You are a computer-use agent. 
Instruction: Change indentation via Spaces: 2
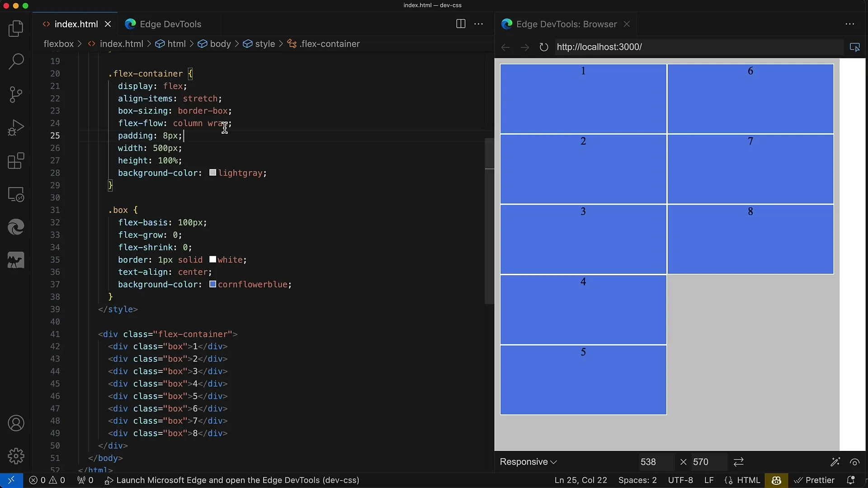pos(637,480)
